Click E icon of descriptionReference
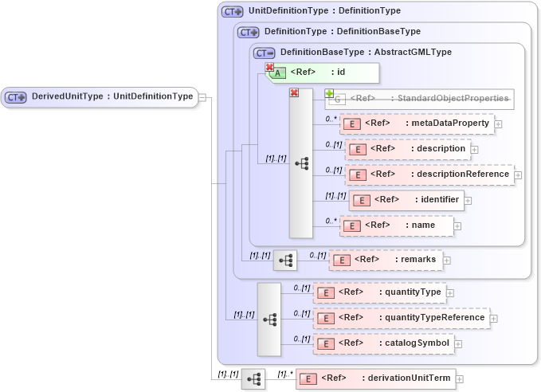 [x=358, y=175]
